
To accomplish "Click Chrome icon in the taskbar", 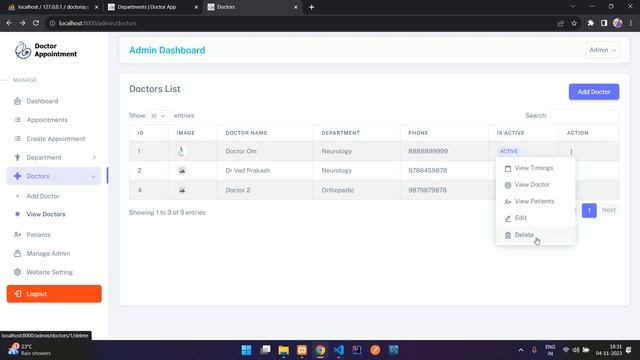I will [x=320, y=350].
